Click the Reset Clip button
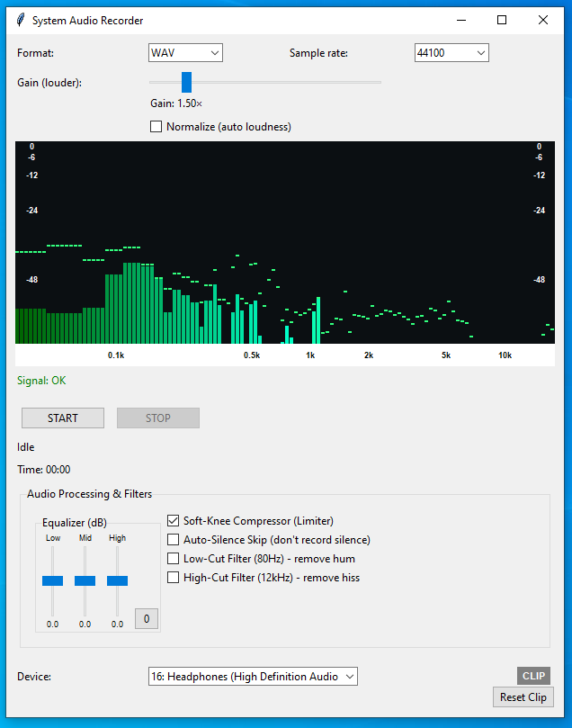The width and height of the screenshot is (572, 728). tap(523, 697)
